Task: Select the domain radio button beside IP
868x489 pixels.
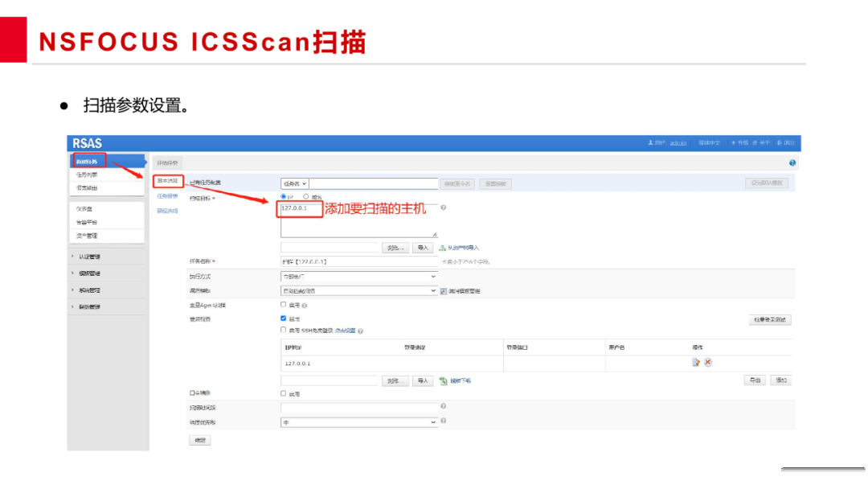Action: point(305,196)
